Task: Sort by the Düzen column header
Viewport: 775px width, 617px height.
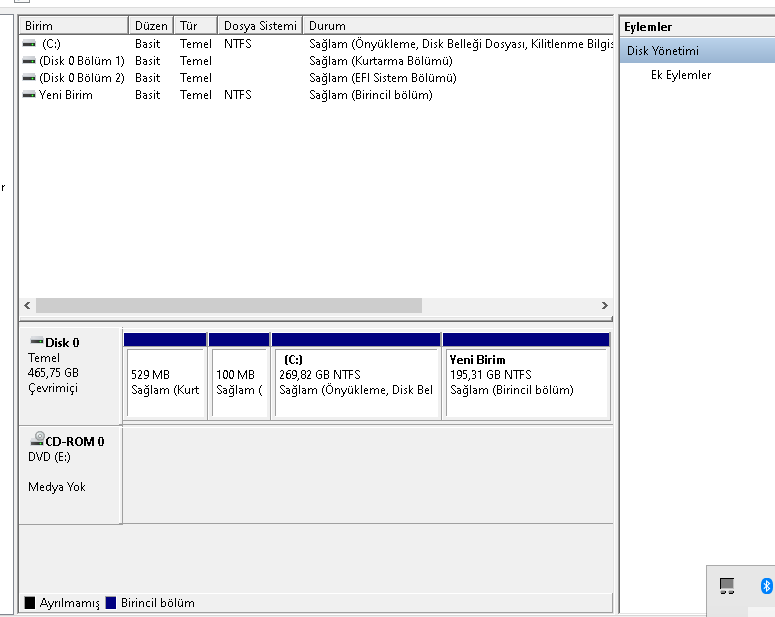Action: pyautogui.click(x=151, y=26)
